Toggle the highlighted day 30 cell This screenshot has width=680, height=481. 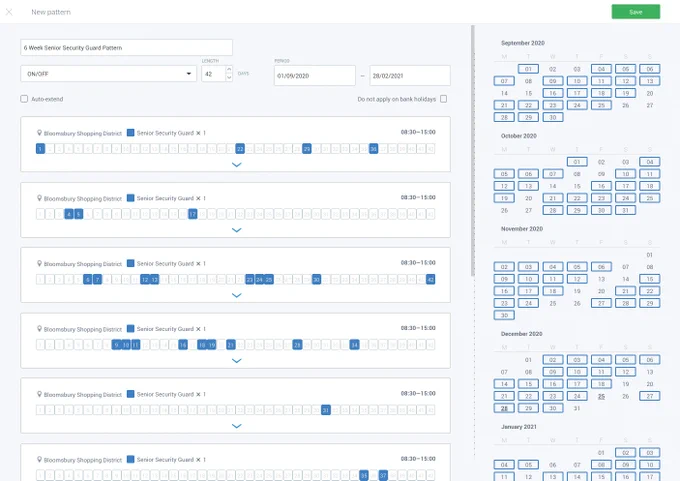pos(316,279)
